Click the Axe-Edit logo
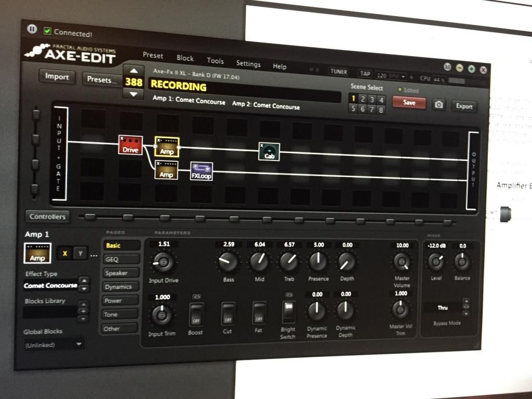This screenshot has width=532, height=399. [71, 54]
